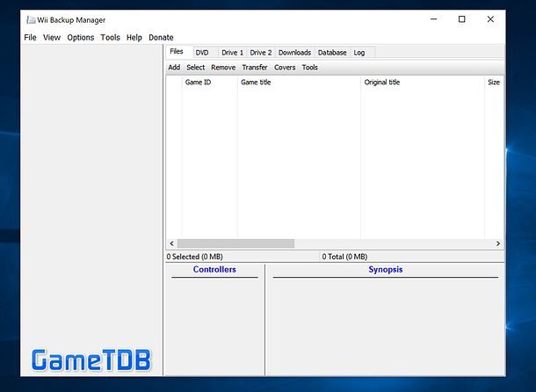Sort by the Size column header
The image size is (536, 392).
(x=494, y=82)
